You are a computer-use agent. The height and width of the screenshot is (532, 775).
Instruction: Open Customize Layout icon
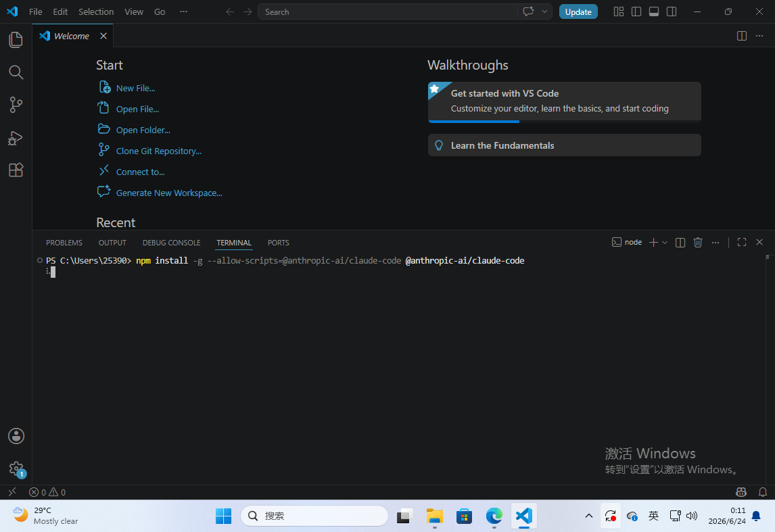coord(618,11)
